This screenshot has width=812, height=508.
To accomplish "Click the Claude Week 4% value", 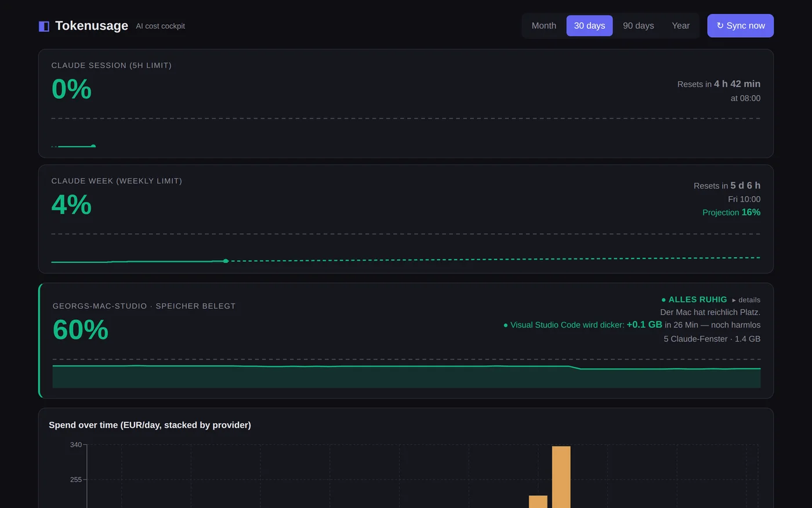I will [71, 205].
